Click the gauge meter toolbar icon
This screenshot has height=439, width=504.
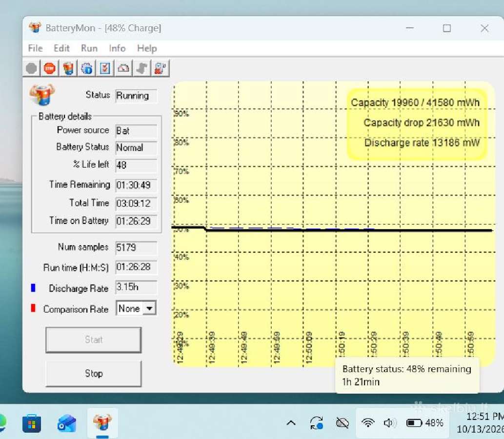[x=123, y=68]
